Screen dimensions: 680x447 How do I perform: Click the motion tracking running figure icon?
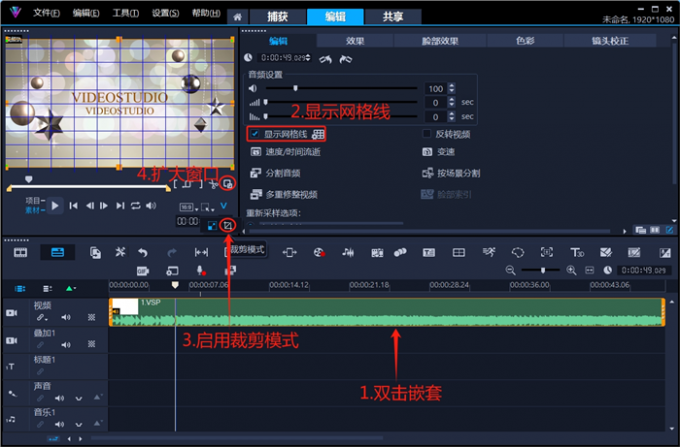[489, 252]
